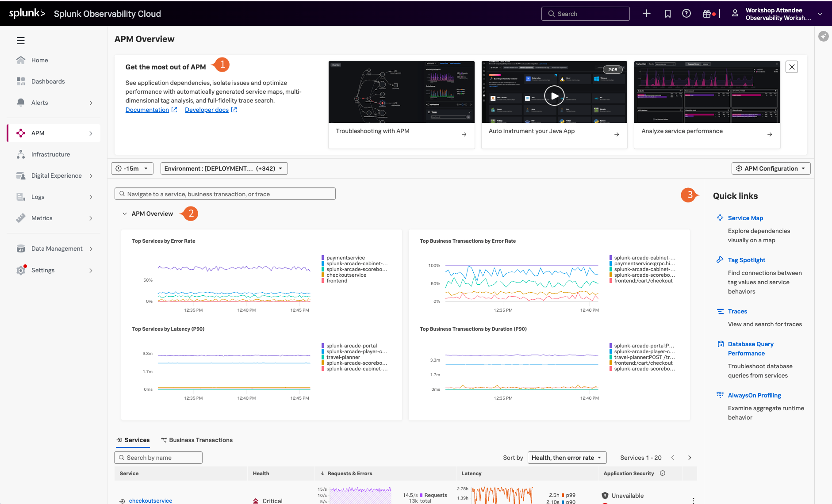The height and width of the screenshot is (504, 832).
Task: Close the Get the most out of APM banner
Action: 792,67
